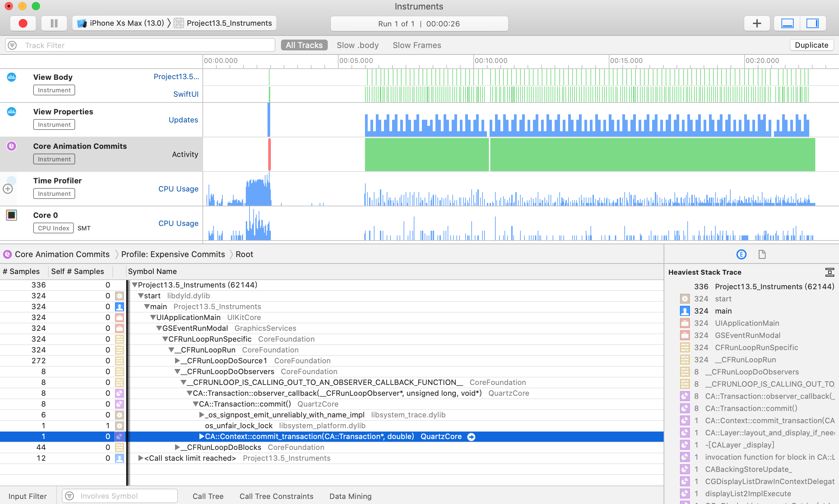Open the Involves Symbol filter icon menu
Image resolution: width=839 pixels, height=504 pixels.
point(69,496)
